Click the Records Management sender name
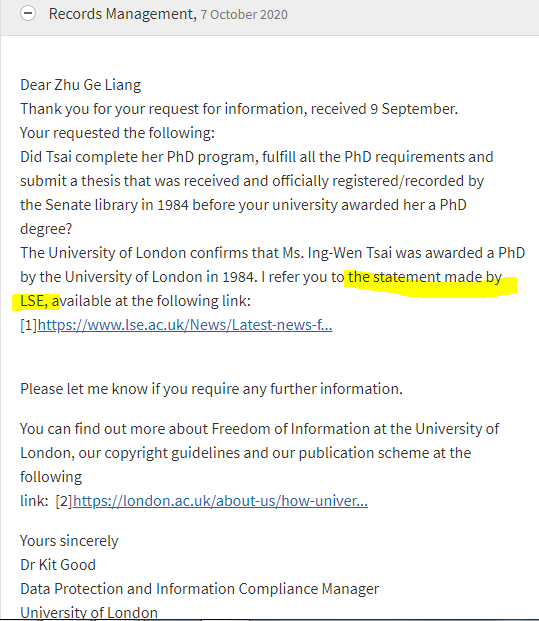Image resolution: width=539 pixels, height=621 pixels. [x=122, y=14]
